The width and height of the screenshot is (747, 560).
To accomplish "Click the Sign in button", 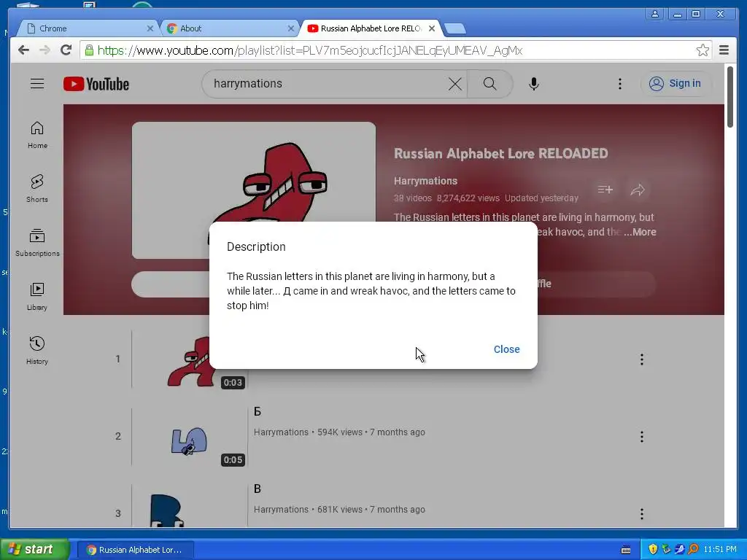I will click(x=676, y=84).
